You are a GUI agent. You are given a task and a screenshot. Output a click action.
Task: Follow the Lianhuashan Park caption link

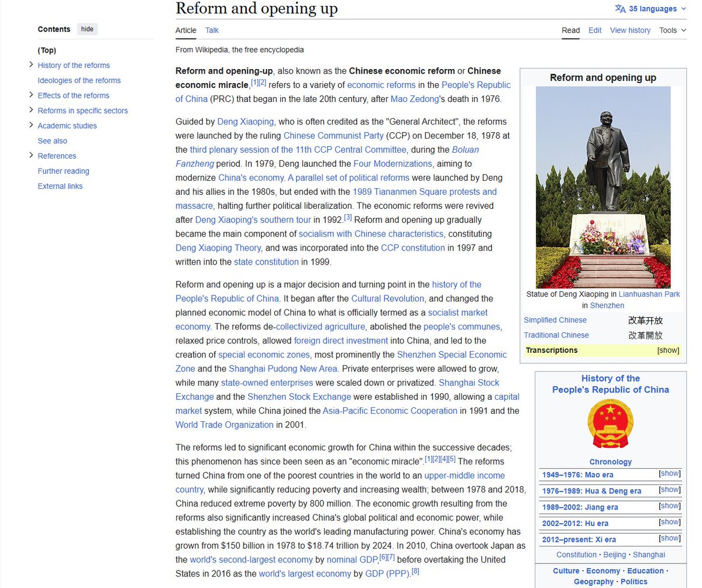pyautogui.click(x=649, y=294)
